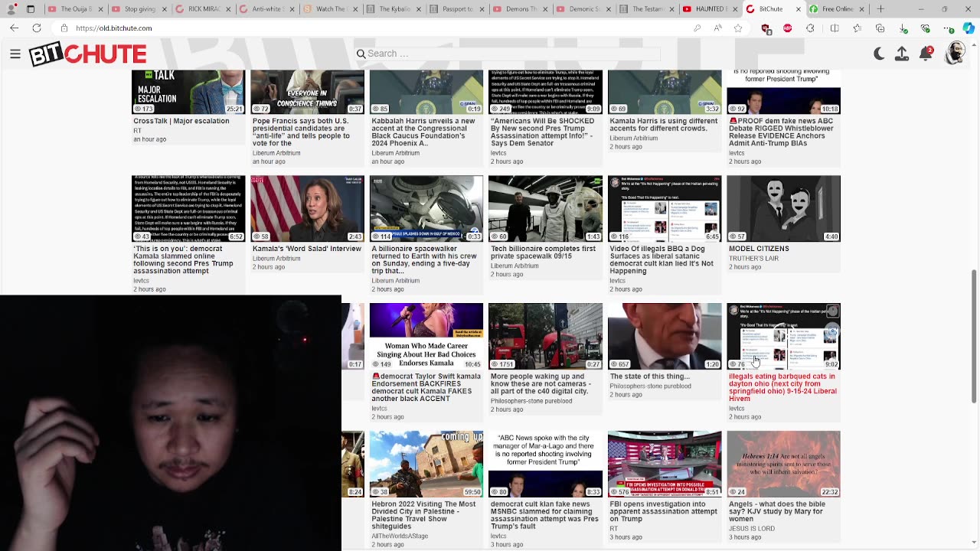
Task: Add this page to favorites star
Action: point(738,28)
